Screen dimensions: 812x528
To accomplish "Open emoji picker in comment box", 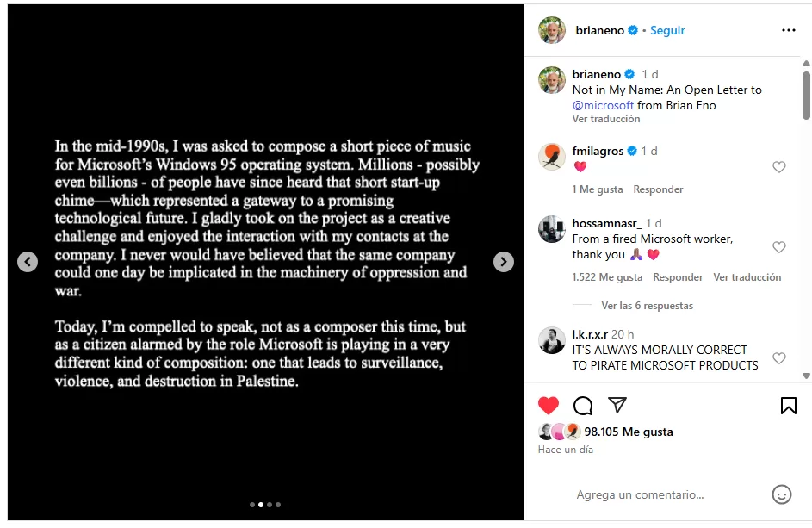I will [x=781, y=494].
